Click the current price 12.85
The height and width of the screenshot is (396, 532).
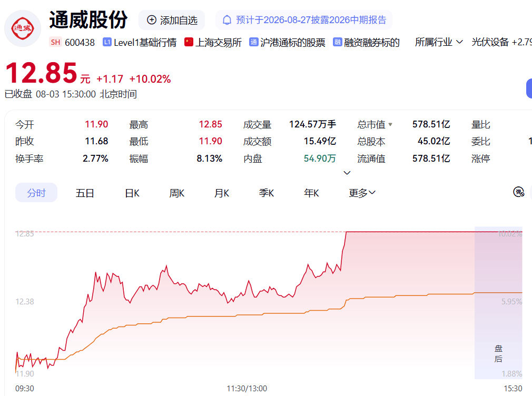point(42,73)
